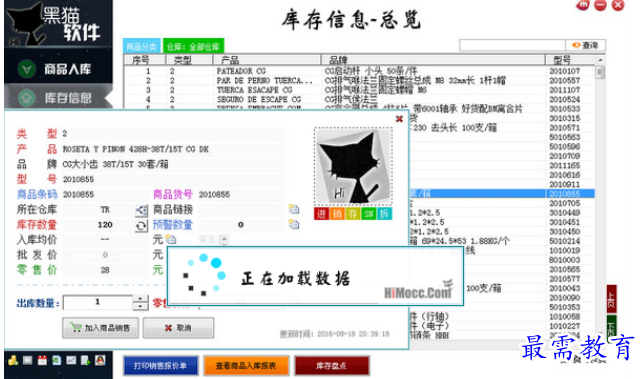
Task: Click the 打印销售报价单 button
Action: click(x=161, y=365)
